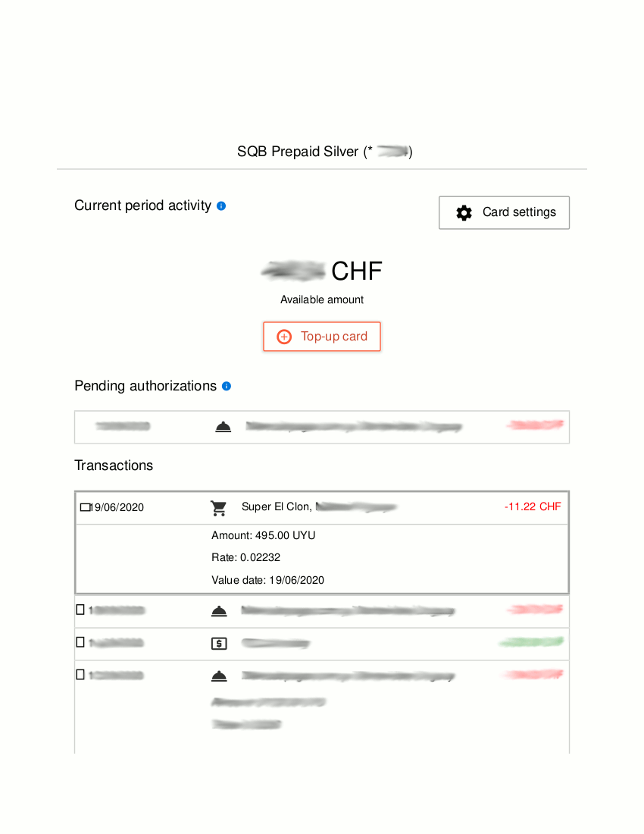Viewport: 644px width, 834px height.
Task: Click the Amount: 495.00 UYU detail line
Action: (x=264, y=535)
